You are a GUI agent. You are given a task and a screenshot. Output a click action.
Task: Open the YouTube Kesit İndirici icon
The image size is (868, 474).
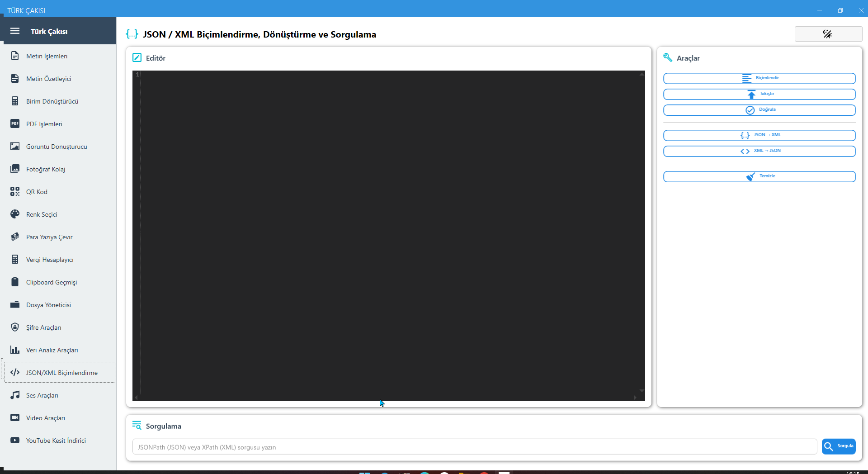pos(15,441)
